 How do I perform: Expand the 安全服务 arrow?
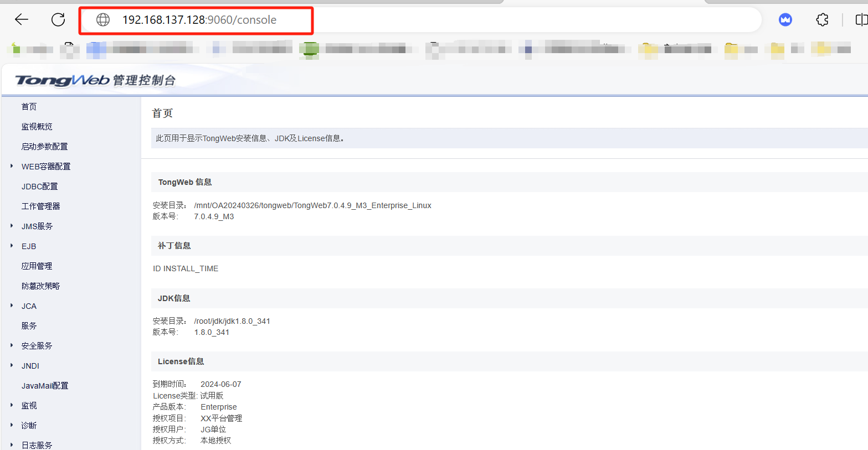click(12, 345)
